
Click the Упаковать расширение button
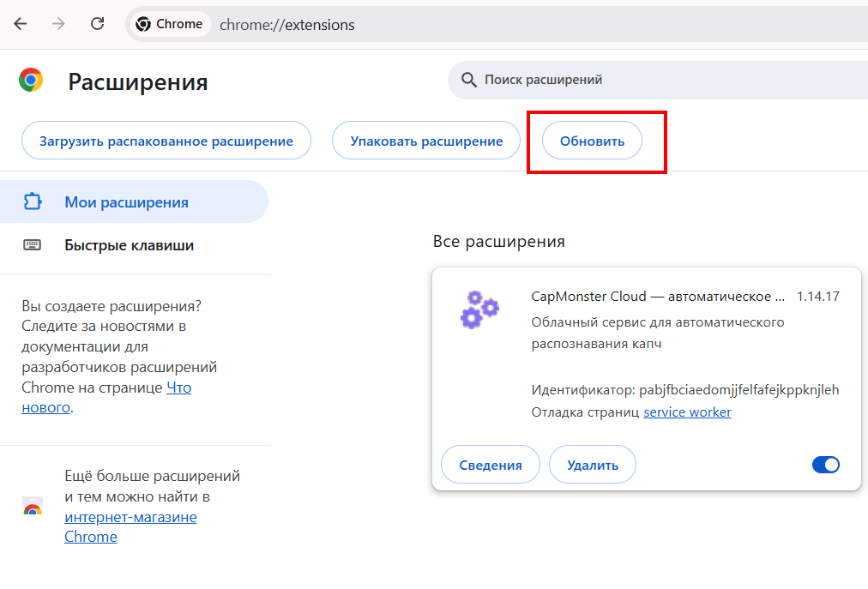point(426,141)
